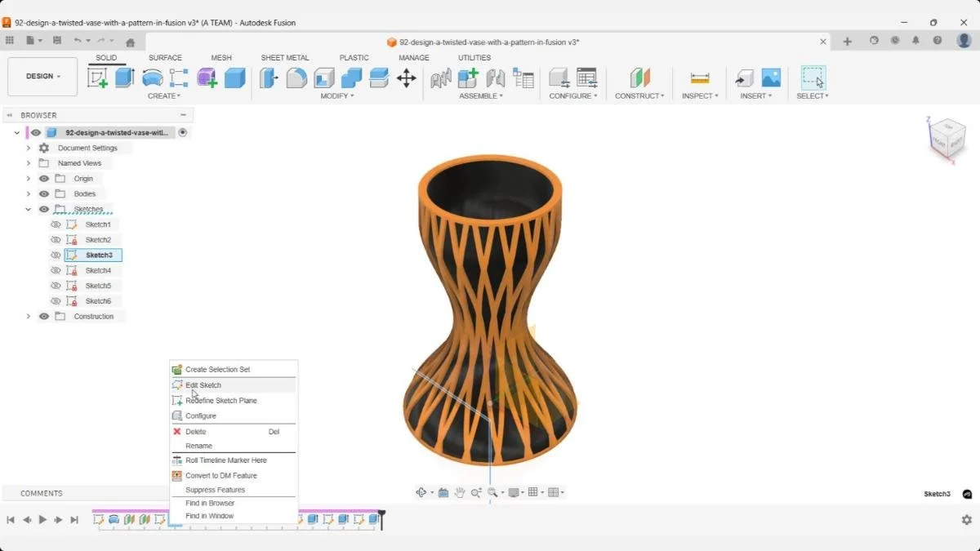
Task: Expand the Document Settings node
Action: tap(29, 149)
